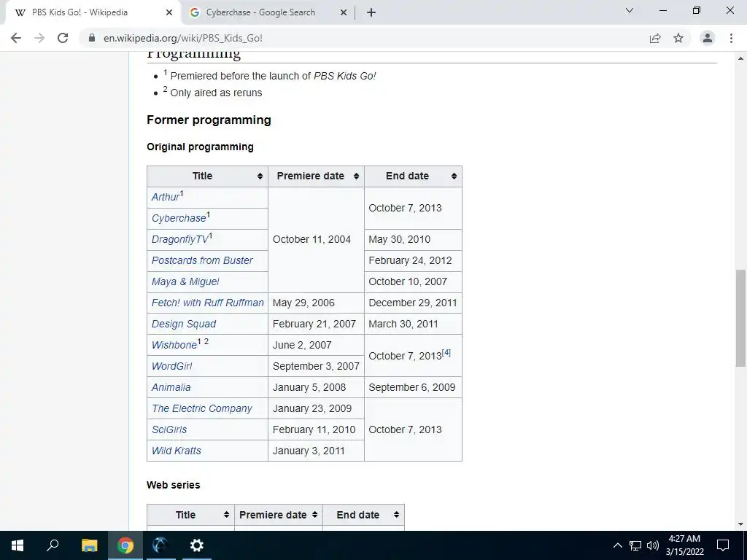Bookmark this tab with star icon
747x560 pixels.
point(678,38)
